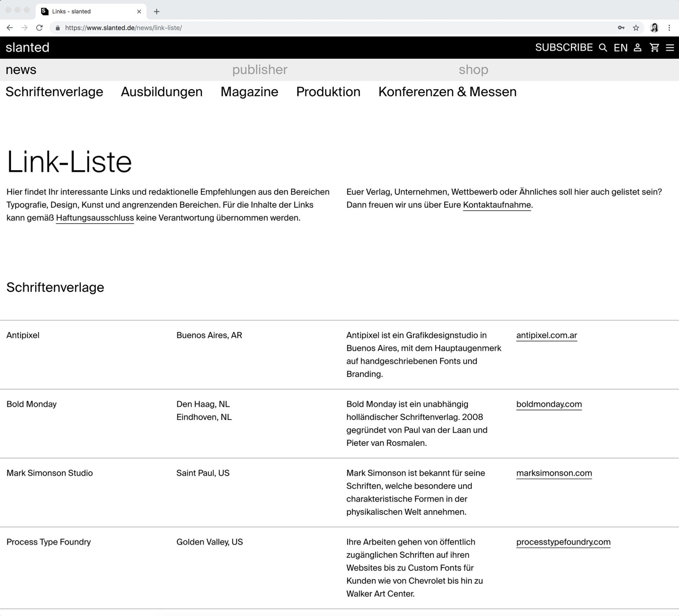Open the user account icon
The image size is (679, 616).
click(x=638, y=47)
